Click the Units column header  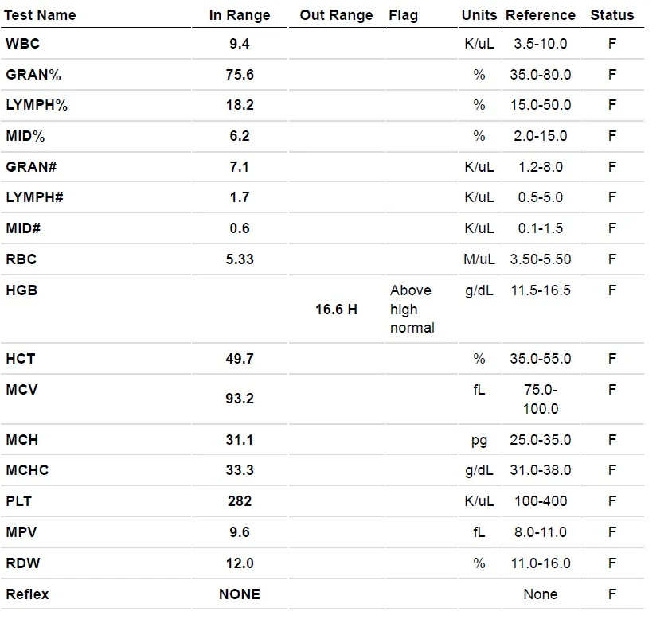[479, 15]
